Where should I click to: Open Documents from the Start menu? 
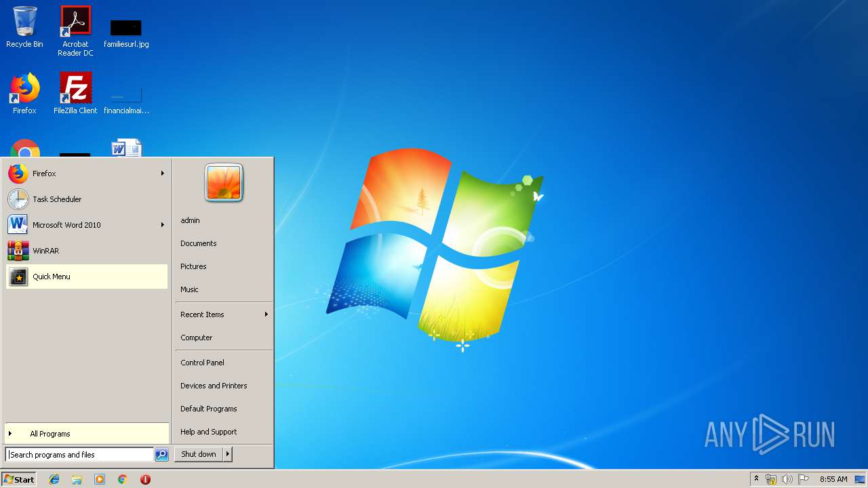[x=224, y=243]
